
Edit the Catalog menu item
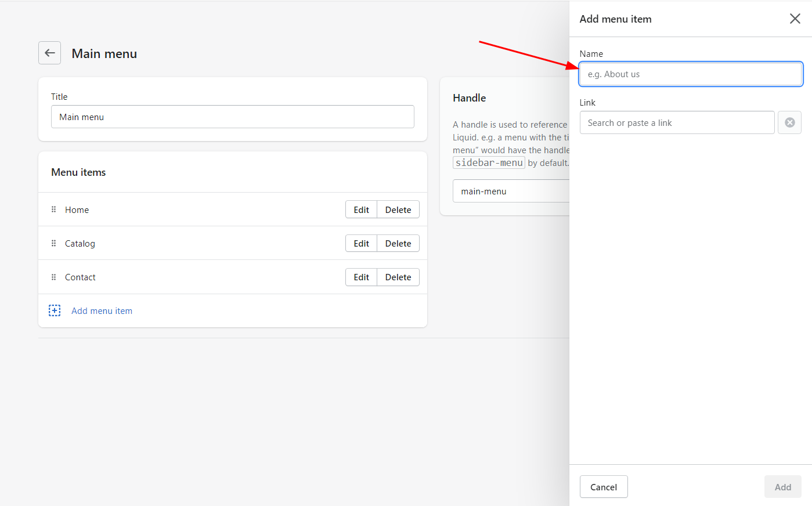pyautogui.click(x=361, y=243)
